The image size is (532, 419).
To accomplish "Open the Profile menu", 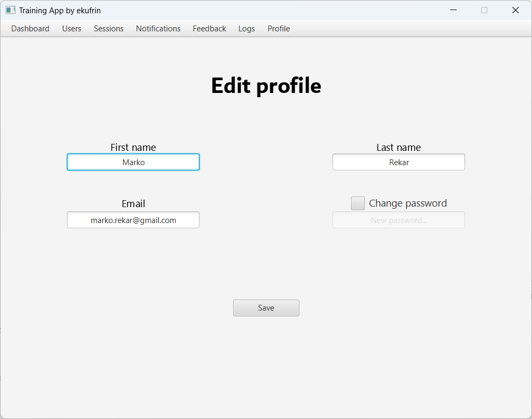I will click(x=279, y=29).
